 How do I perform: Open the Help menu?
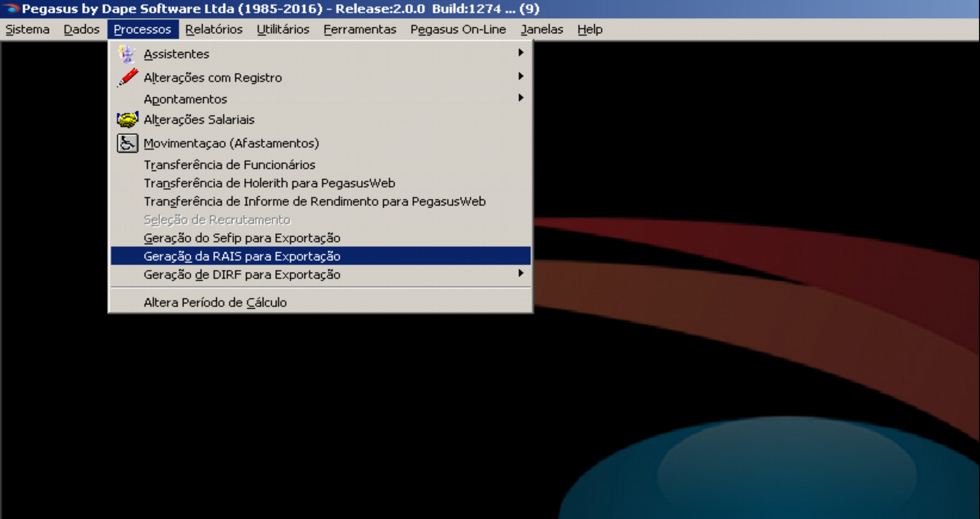pos(589,29)
